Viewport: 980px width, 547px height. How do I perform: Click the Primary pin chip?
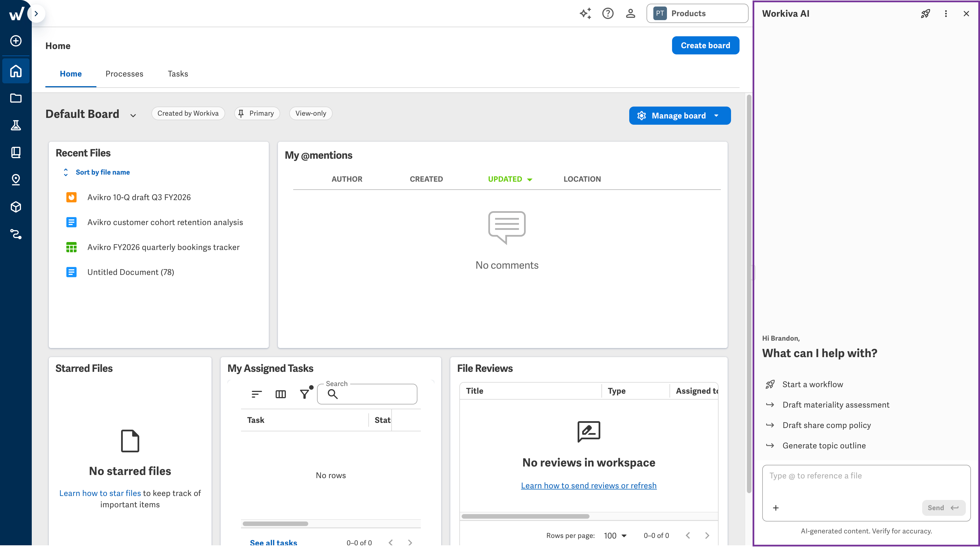coord(257,113)
